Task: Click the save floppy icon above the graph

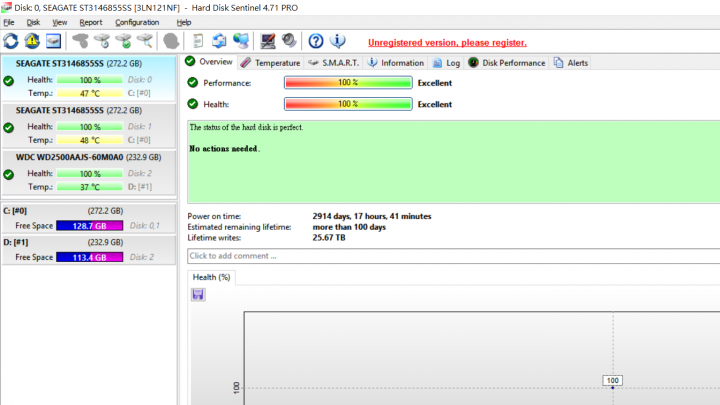Action: [x=198, y=294]
